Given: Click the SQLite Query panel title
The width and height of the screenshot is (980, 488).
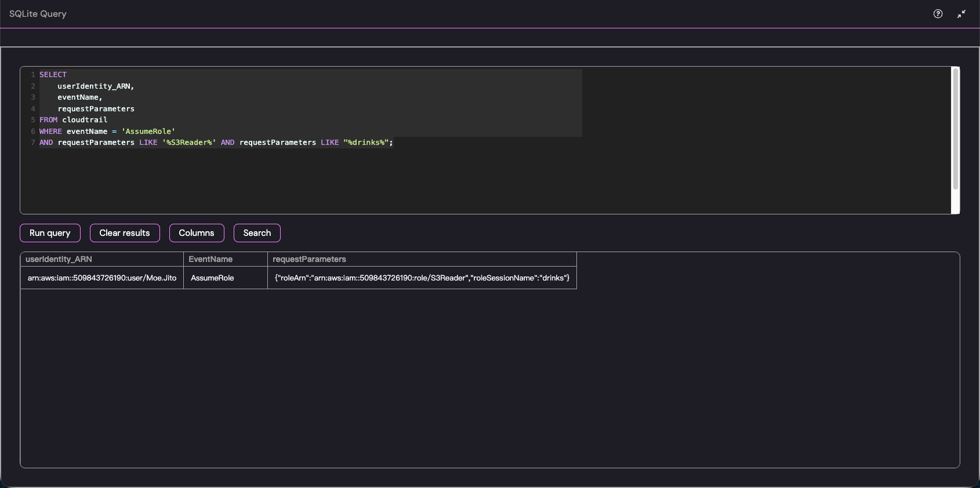Looking at the screenshot, I should 38,14.
